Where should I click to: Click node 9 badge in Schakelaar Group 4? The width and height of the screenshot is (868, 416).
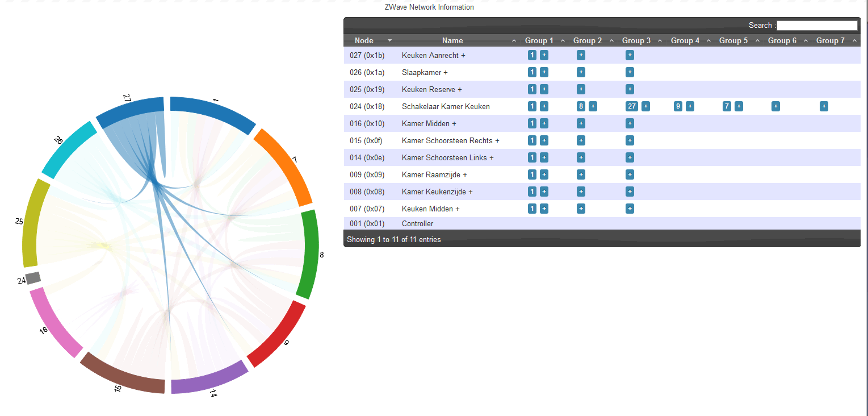coord(678,106)
